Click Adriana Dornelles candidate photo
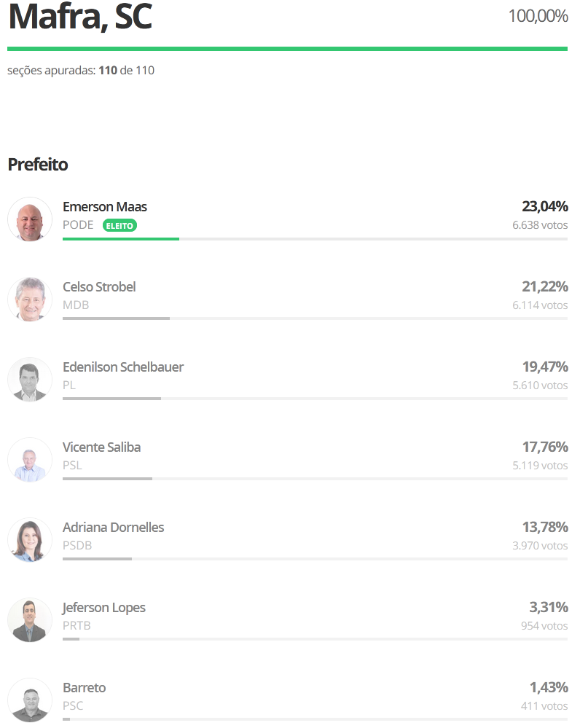The height and width of the screenshot is (728, 588). pos(30,540)
